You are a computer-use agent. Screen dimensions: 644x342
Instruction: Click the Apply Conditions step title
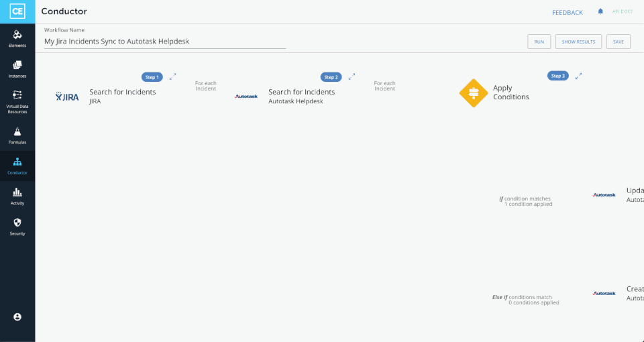pos(511,93)
